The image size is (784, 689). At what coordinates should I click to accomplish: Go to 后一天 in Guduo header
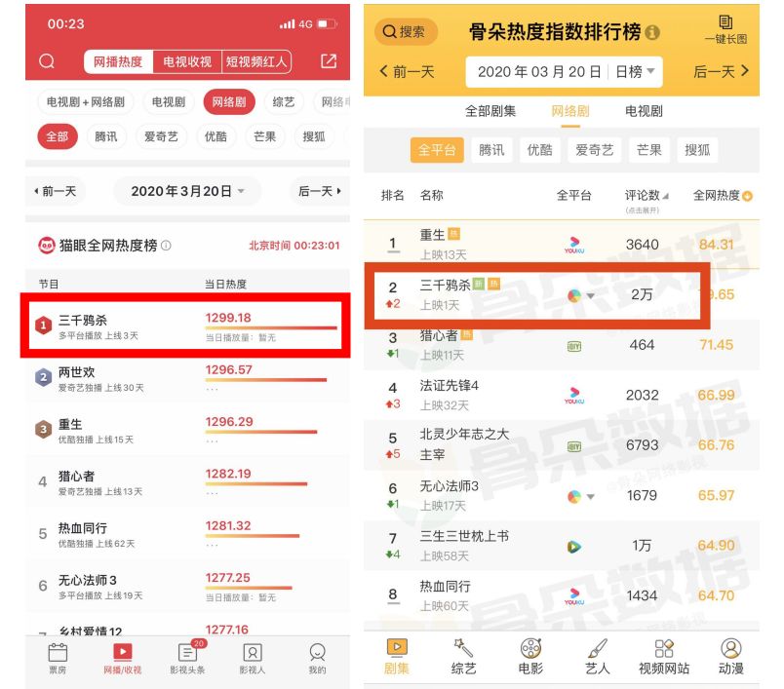point(721,72)
